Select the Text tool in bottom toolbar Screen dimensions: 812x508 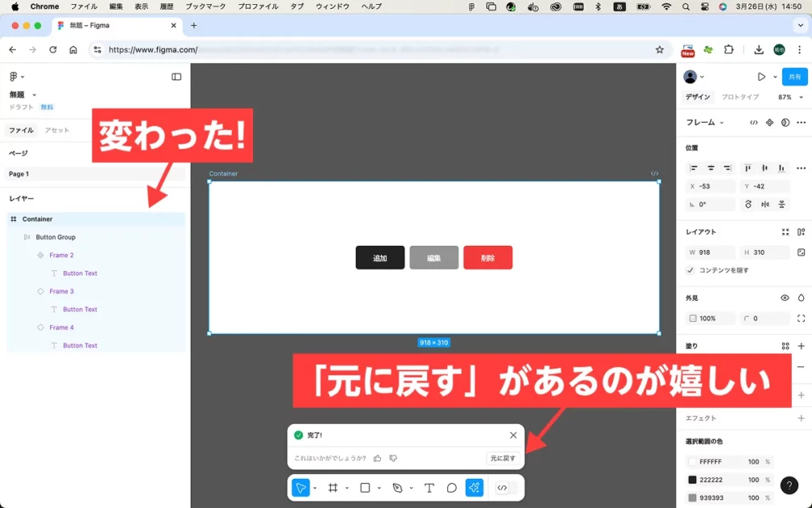point(429,488)
